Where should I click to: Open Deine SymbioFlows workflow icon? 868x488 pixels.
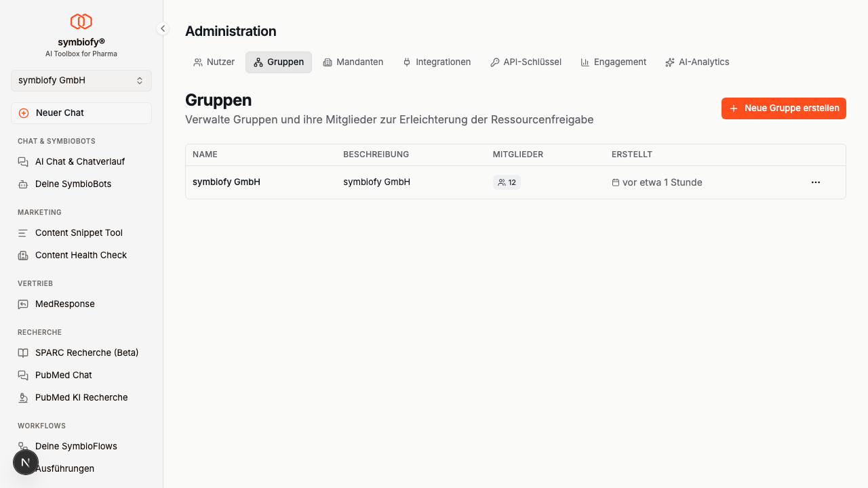pyautogui.click(x=23, y=446)
